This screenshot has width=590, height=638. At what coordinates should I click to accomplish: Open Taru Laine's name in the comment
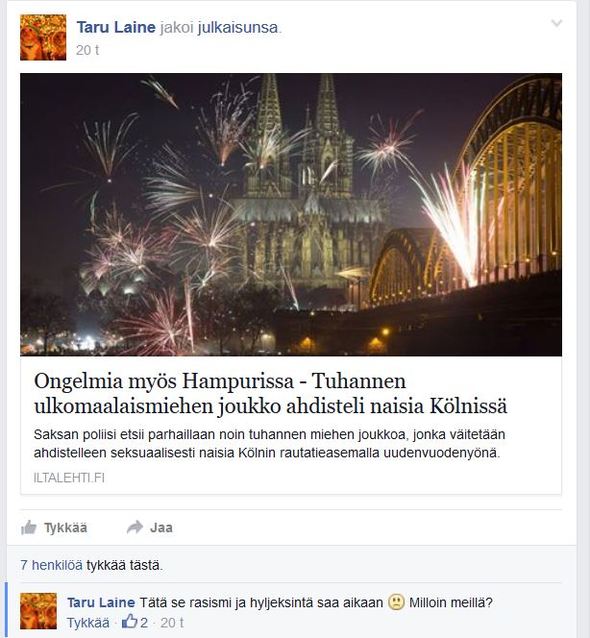(101, 602)
